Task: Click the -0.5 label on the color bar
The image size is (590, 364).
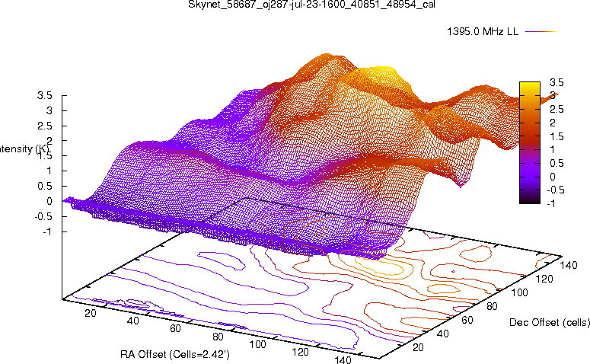Action: point(556,190)
